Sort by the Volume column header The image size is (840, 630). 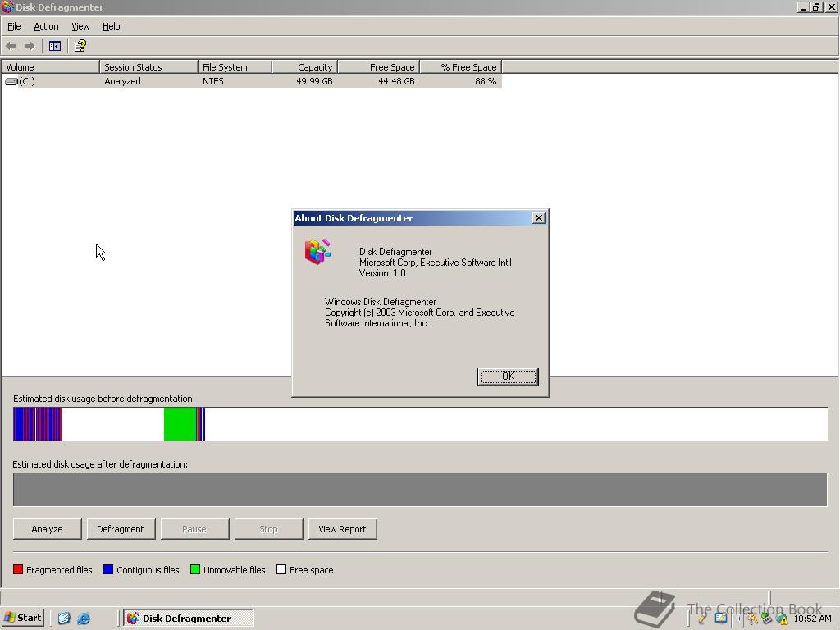pyautogui.click(x=50, y=67)
